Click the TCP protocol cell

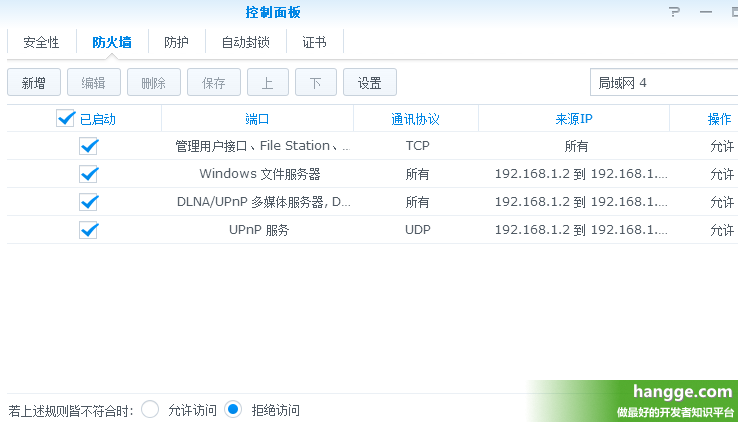click(x=417, y=146)
